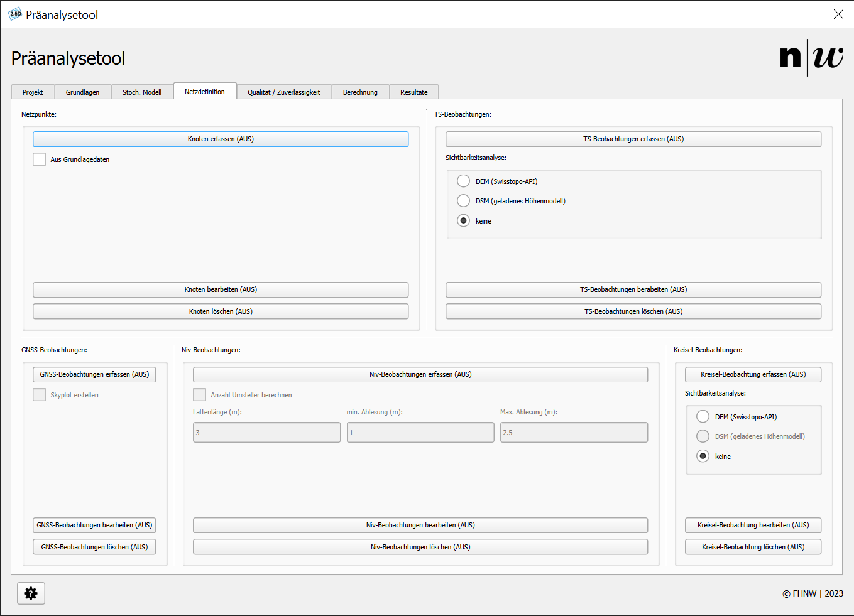This screenshot has width=854, height=616.
Task: Switch to the Projekt tab
Action: [x=33, y=92]
